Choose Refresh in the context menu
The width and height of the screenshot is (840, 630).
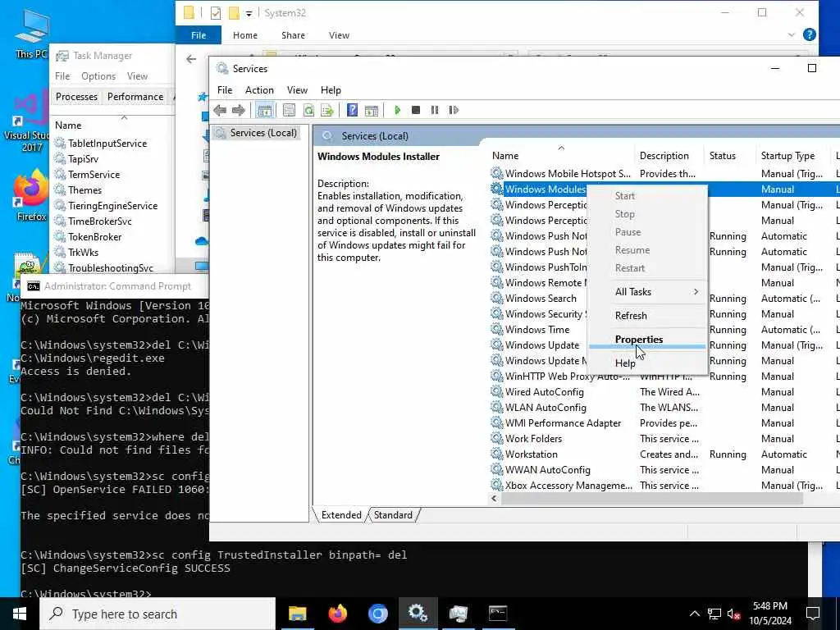[x=647, y=316]
